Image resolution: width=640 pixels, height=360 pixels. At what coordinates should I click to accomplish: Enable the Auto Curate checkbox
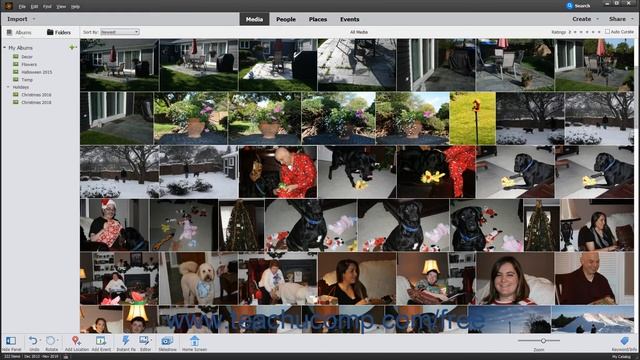coord(607,31)
